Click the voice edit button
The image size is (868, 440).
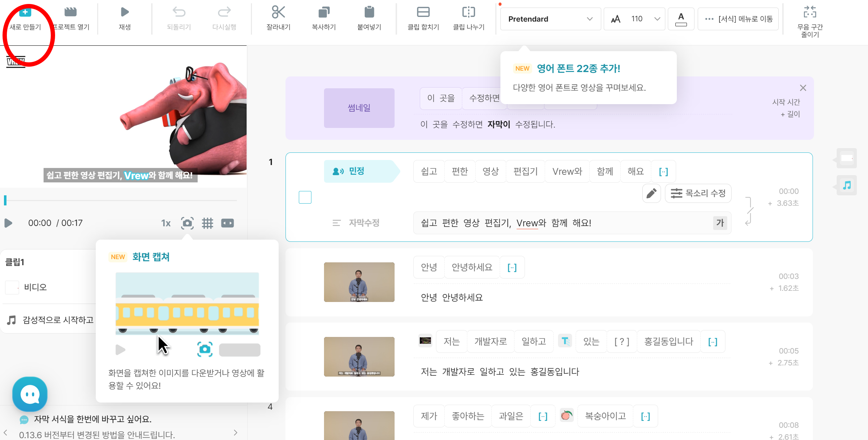tap(698, 194)
